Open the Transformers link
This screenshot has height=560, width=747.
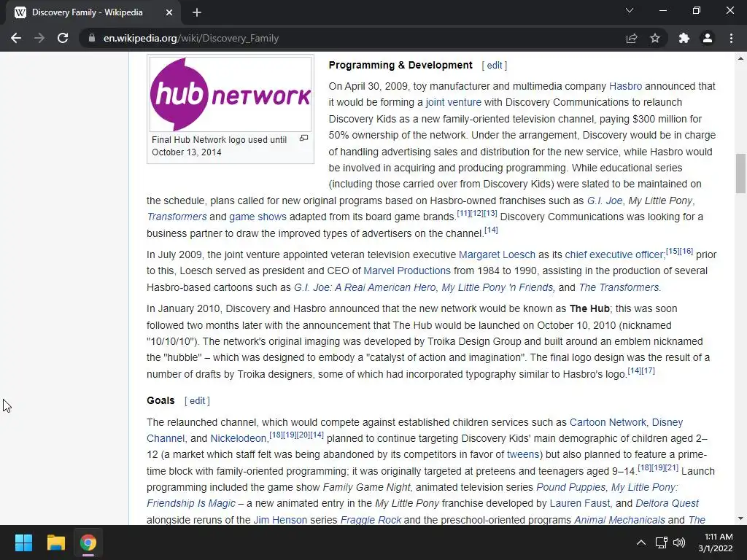177,217
